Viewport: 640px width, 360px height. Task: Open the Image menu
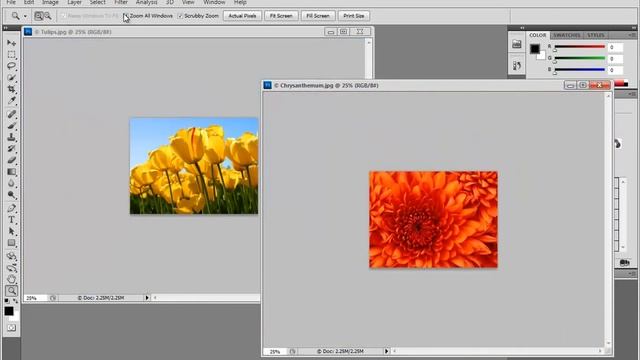pos(50,2)
